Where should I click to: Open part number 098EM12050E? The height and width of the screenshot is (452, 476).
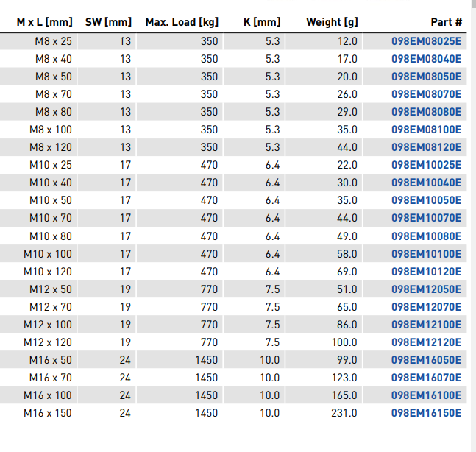426,289
